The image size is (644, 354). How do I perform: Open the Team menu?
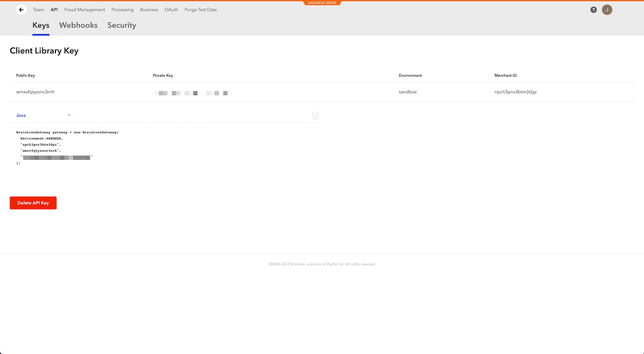[38, 9]
